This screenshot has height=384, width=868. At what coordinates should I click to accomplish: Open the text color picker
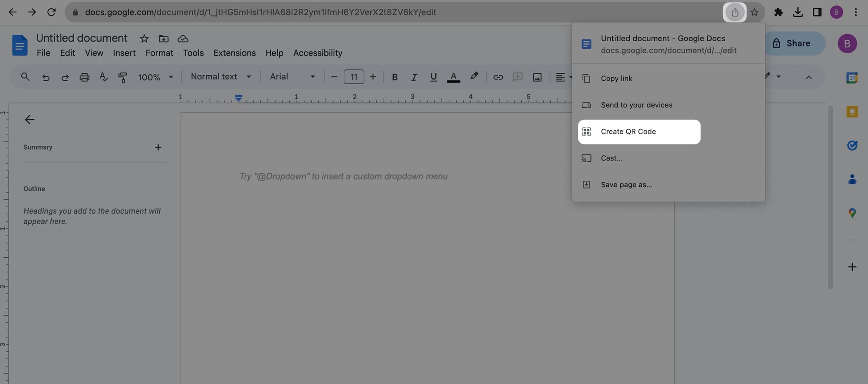click(454, 77)
